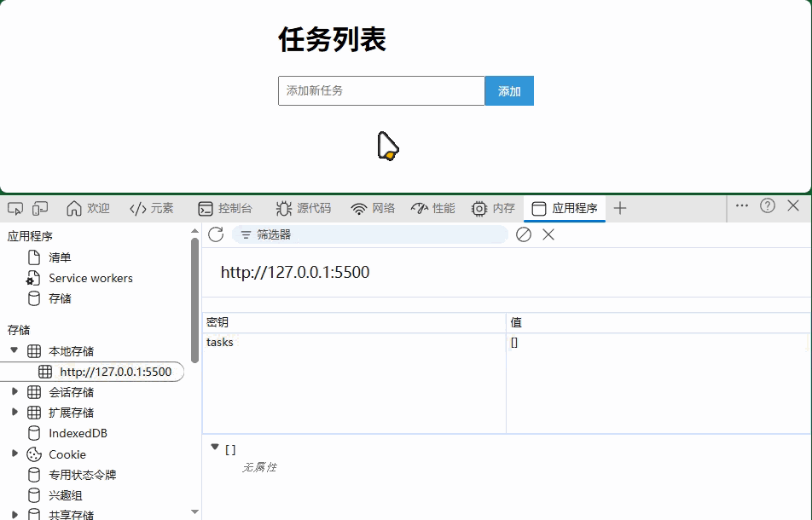This screenshot has width=812, height=520.
Task: Open the DevTools customize menu
Action: click(741, 205)
